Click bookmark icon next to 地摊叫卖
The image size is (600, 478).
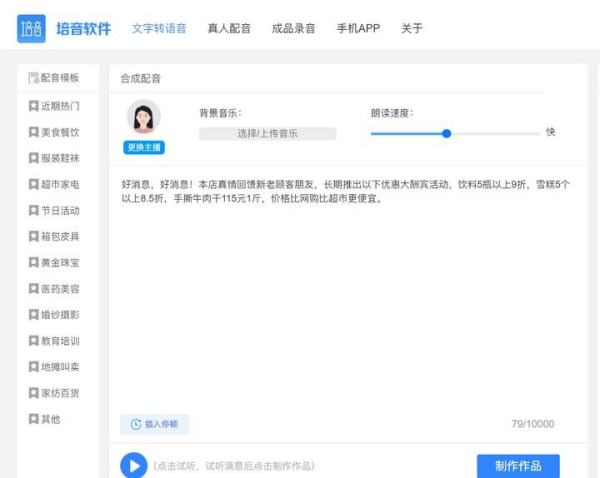(x=34, y=367)
